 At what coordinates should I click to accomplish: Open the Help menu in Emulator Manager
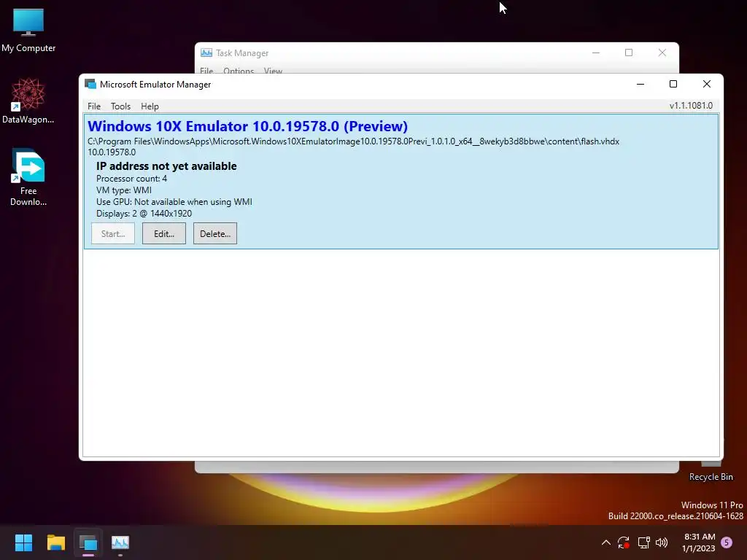(150, 106)
